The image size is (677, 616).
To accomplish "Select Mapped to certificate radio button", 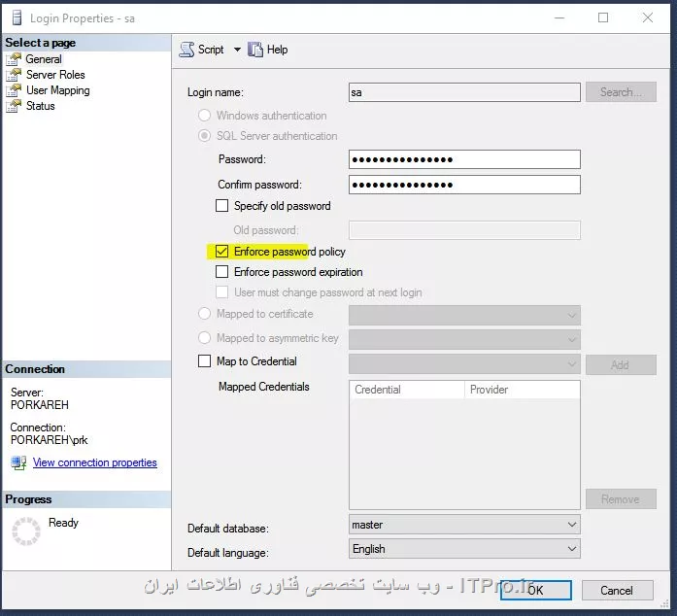I will (x=204, y=314).
